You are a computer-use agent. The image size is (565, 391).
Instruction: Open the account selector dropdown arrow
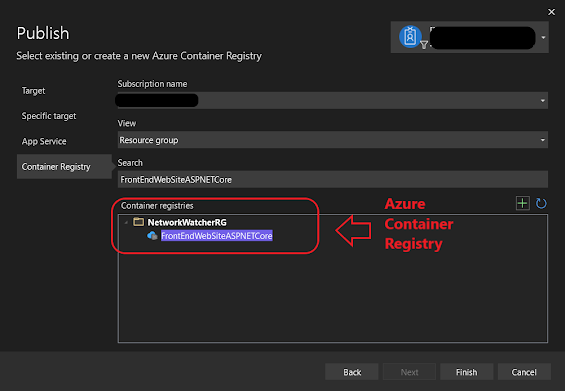[x=543, y=37]
